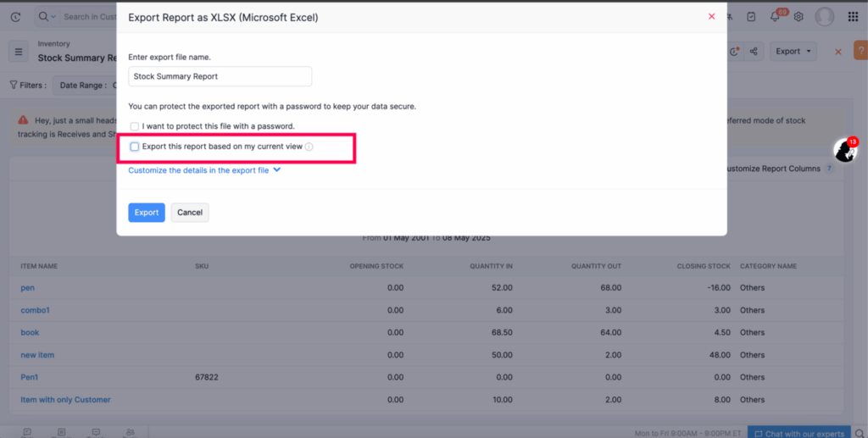Click the QUANTITY IN column header
Image resolution: width=868 pixels, height=438 pixels.
491,266
